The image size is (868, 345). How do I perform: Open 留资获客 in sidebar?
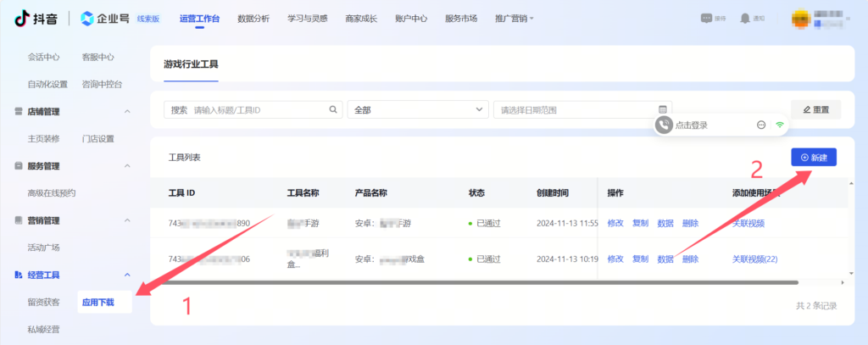coord(44,303)
